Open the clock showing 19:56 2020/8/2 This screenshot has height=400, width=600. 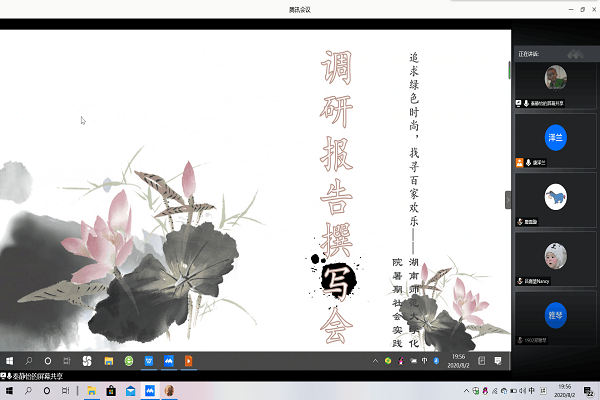point(565,389)
